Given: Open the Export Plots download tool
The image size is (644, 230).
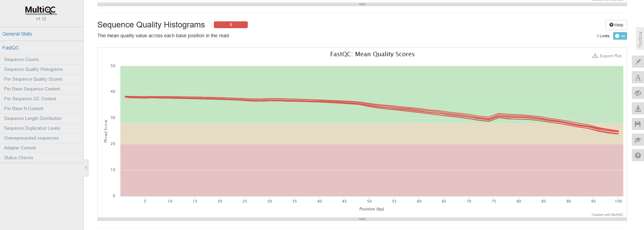Looking at the screenshot, I should [638, 109].
